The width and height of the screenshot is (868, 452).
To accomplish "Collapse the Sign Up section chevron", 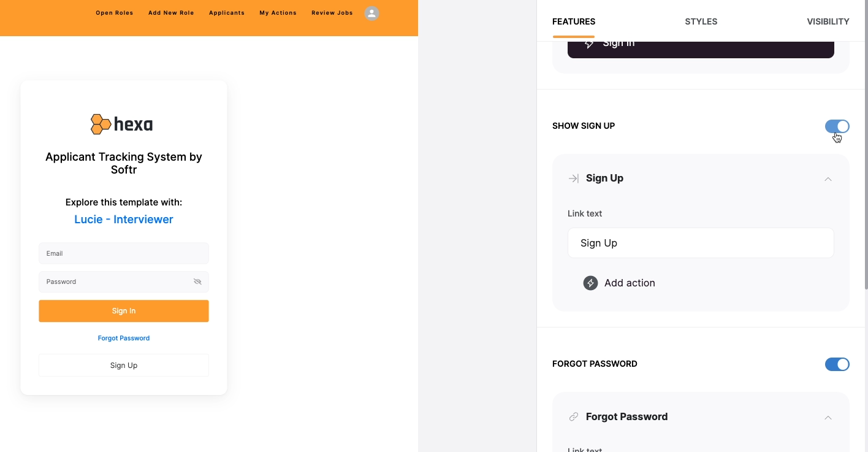I will pyautogui.click(x=828, y=179).
